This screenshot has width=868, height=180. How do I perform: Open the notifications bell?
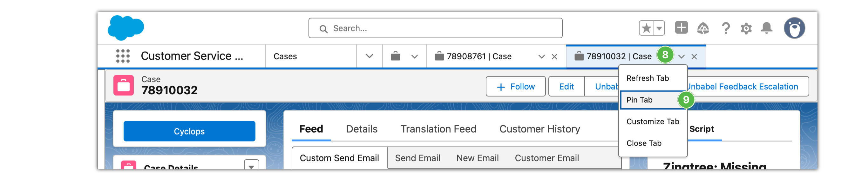click(767, 28)
